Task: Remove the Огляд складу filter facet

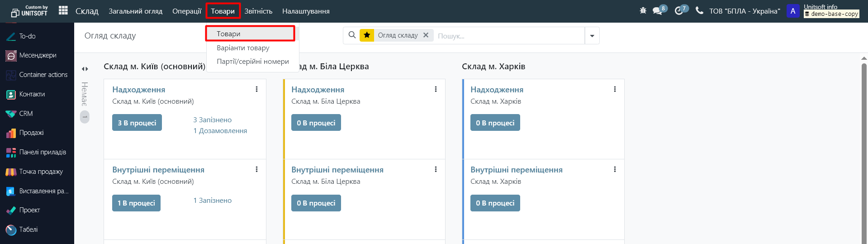Action: (x=426, y=35)
